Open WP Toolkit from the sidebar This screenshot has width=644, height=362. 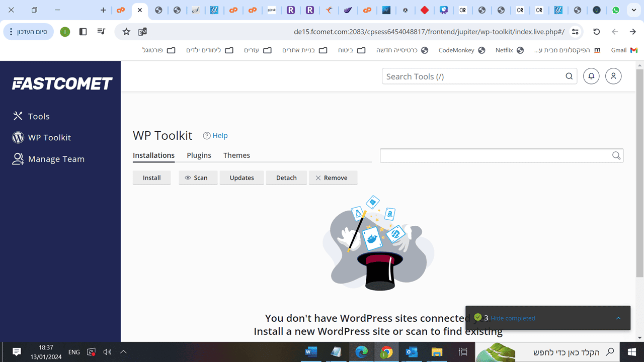click(x=42, y=137)
